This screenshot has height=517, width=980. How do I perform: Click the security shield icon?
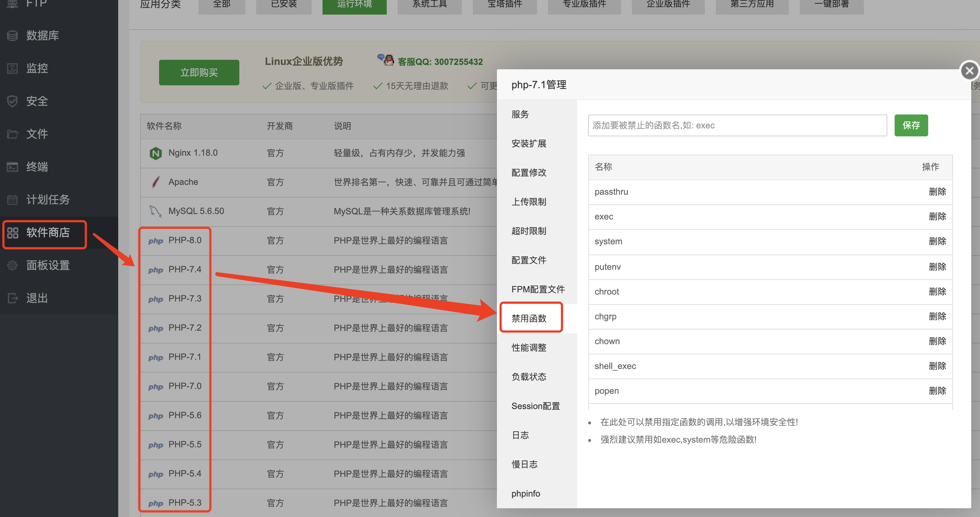coord(12,101)
